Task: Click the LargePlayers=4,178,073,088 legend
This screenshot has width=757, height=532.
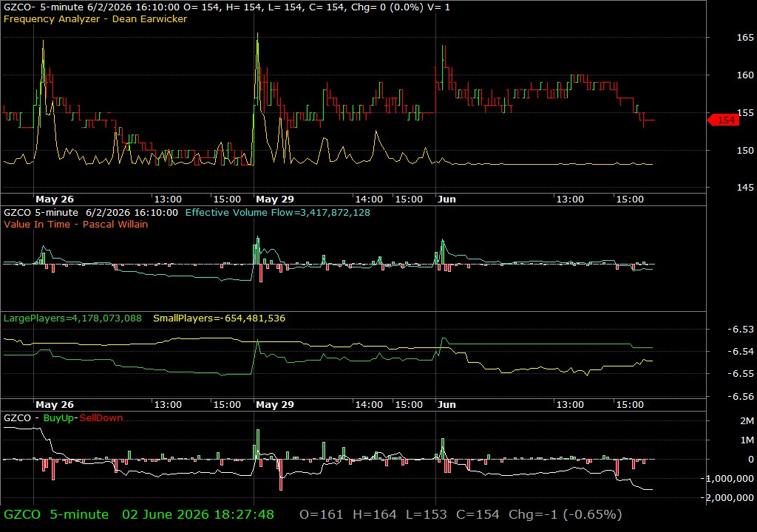Action: pos(72,318)
